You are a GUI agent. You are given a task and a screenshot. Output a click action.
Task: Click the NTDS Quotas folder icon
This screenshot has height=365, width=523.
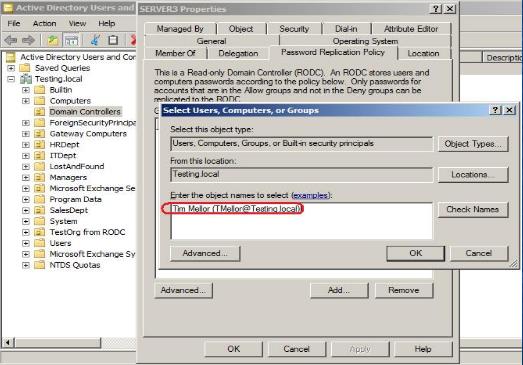(x=40, y=265)
